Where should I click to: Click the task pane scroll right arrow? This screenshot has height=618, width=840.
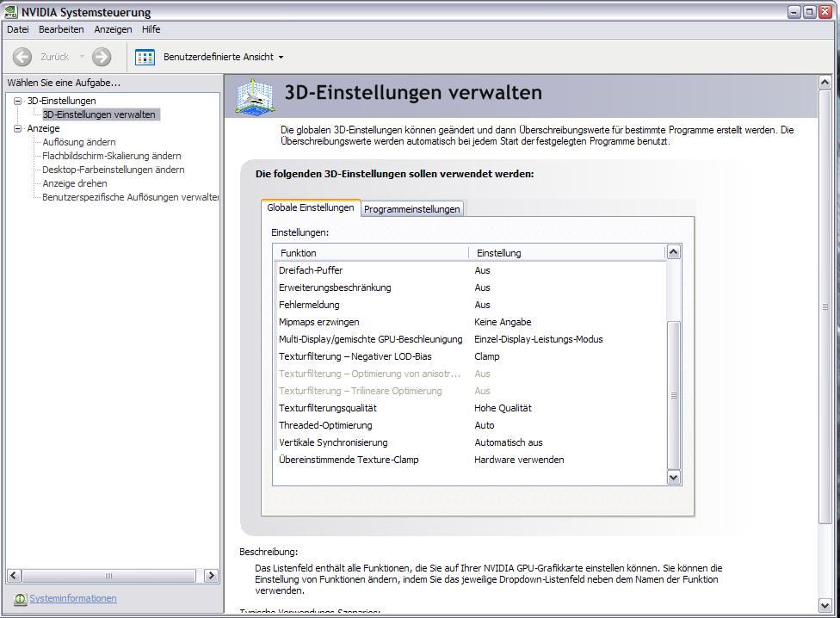pos(211,576)
